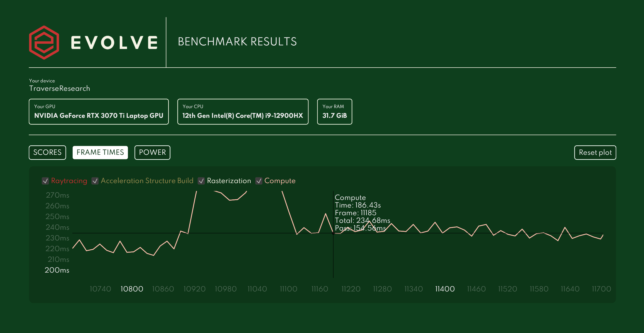Click the BENCHMARK RESULTS heading
This screenshot has width=644, height=333.
click(237, 42)
